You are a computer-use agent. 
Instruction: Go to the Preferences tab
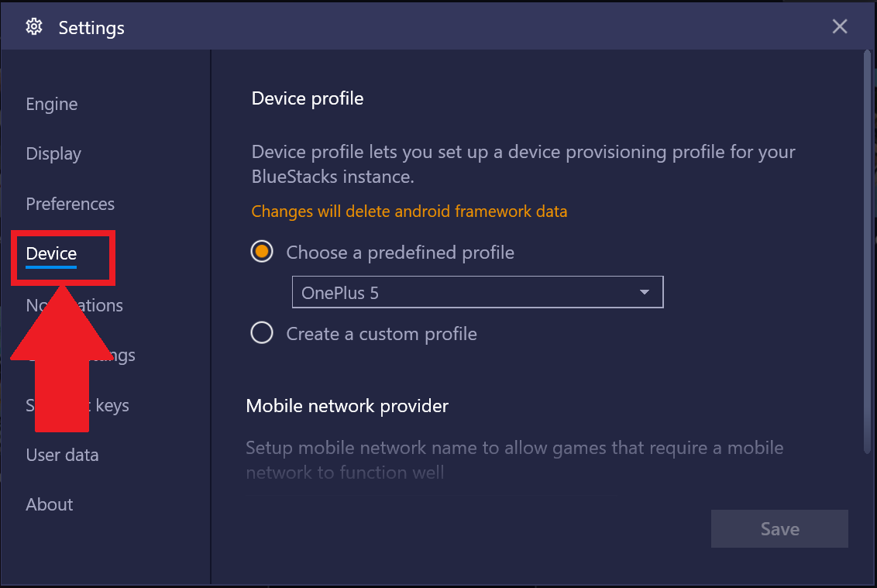coord(70,204)
